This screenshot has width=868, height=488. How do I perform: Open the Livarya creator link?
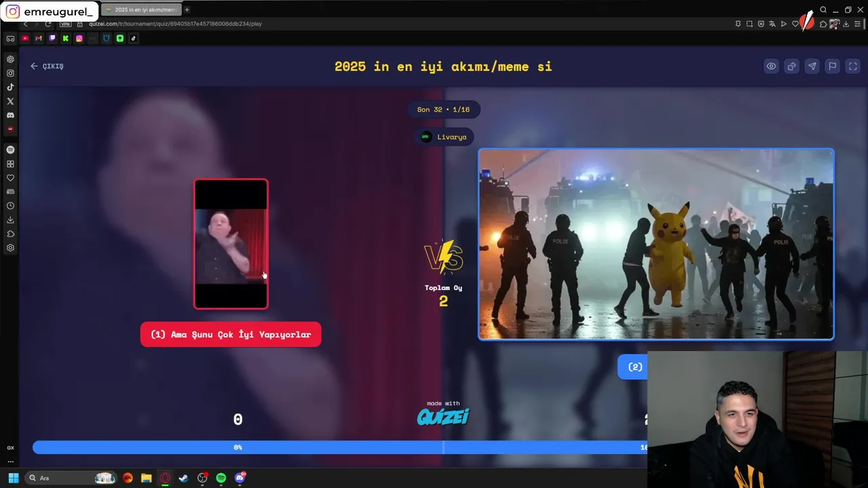(x=444, y=137)
